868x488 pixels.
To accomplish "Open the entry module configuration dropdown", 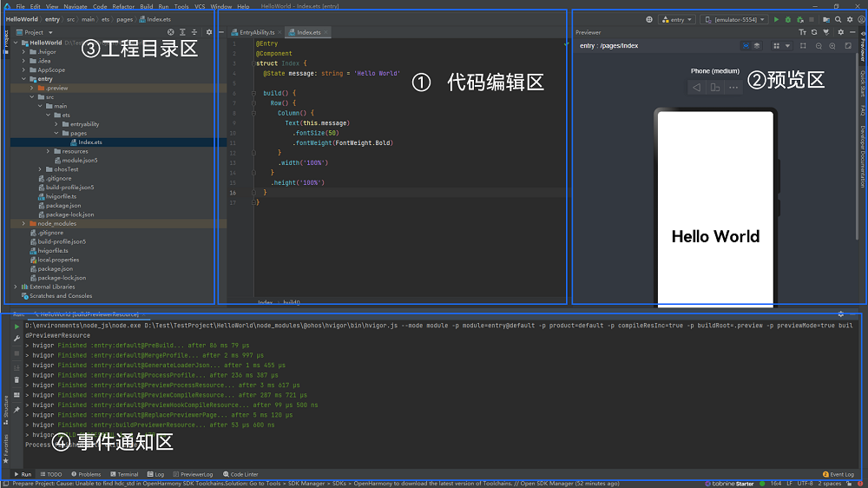I will [677, 19].
